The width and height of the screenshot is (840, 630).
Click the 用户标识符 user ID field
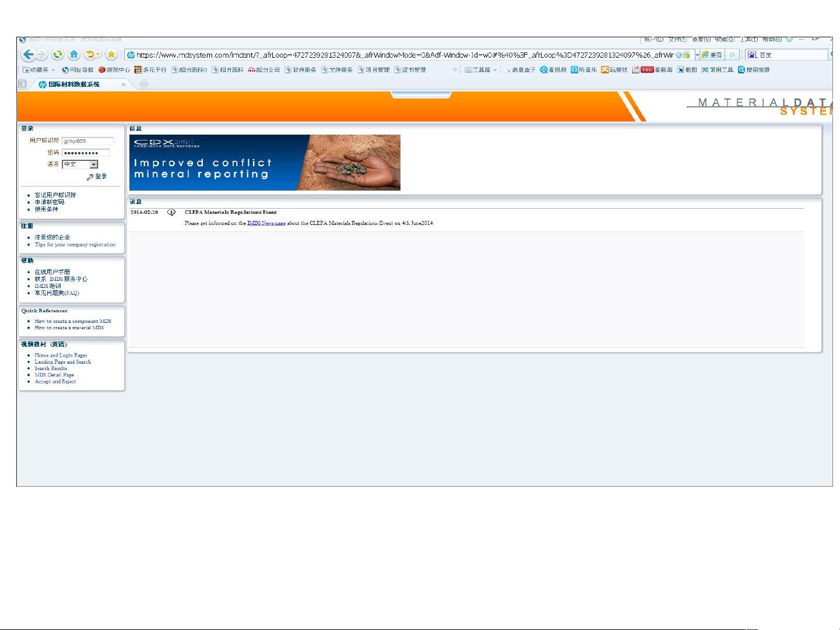coord(88,141)
